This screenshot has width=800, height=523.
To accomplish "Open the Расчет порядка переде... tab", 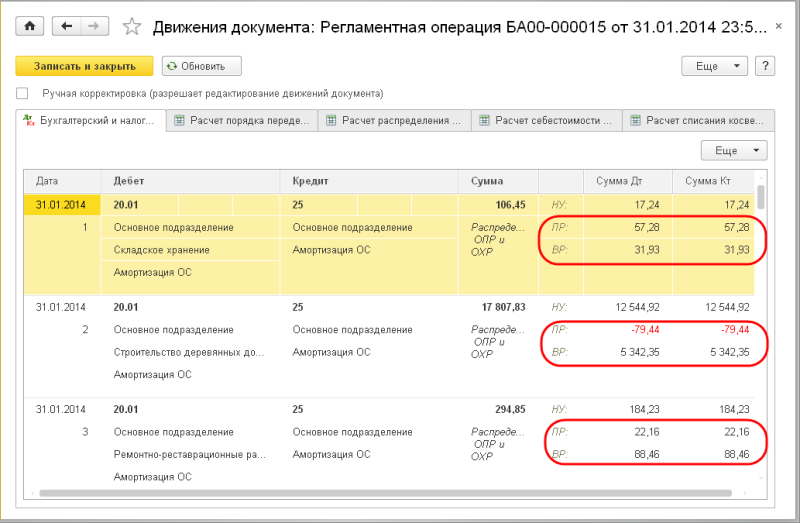I will (241, 121).
